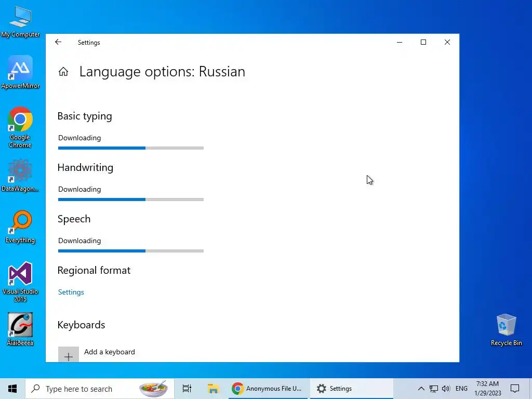Click the Basic typing download progress bar
This screenshot has height=399, width=532.
[130, 148]
